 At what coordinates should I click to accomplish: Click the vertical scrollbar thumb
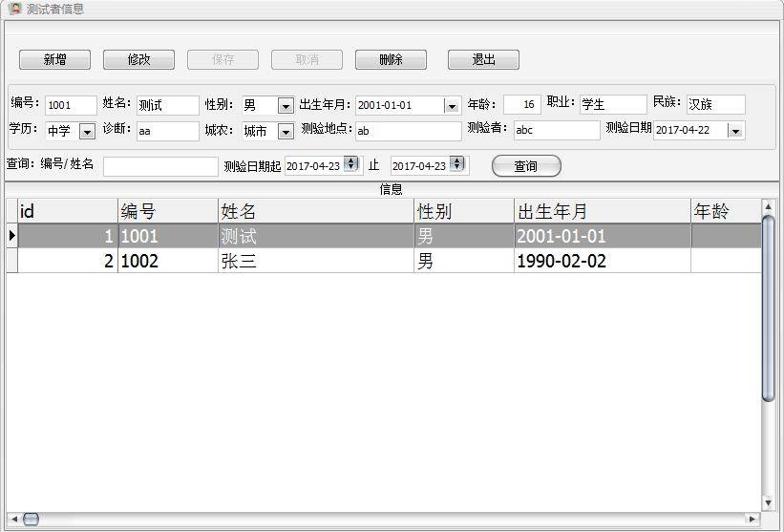click(768, 308)
